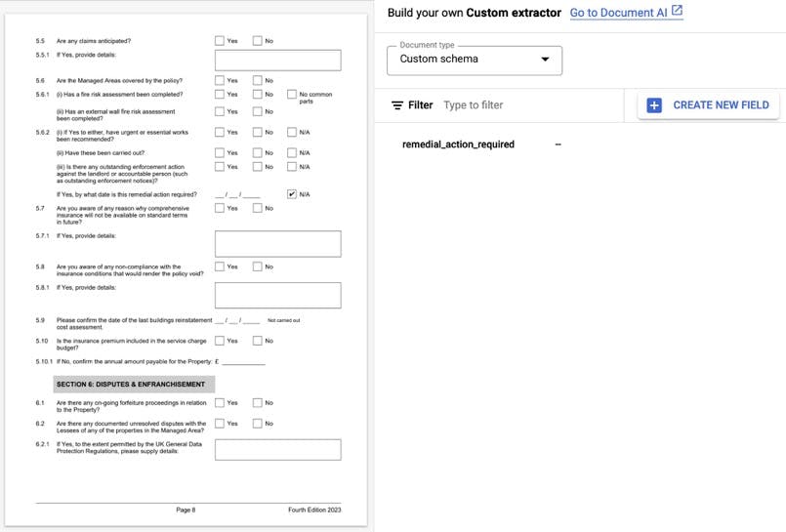Tick N/A for Have these been carried out

pos(292,153)
